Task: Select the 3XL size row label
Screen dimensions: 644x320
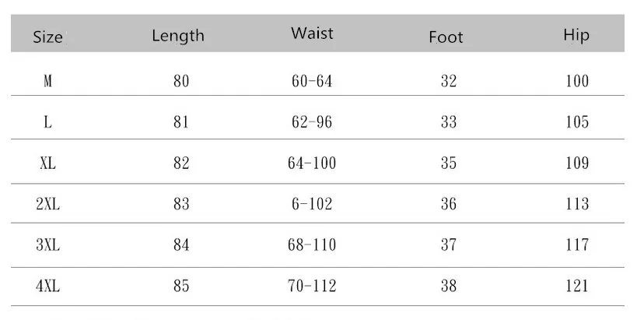Action: pyautogui.click(x=47, y=245)
